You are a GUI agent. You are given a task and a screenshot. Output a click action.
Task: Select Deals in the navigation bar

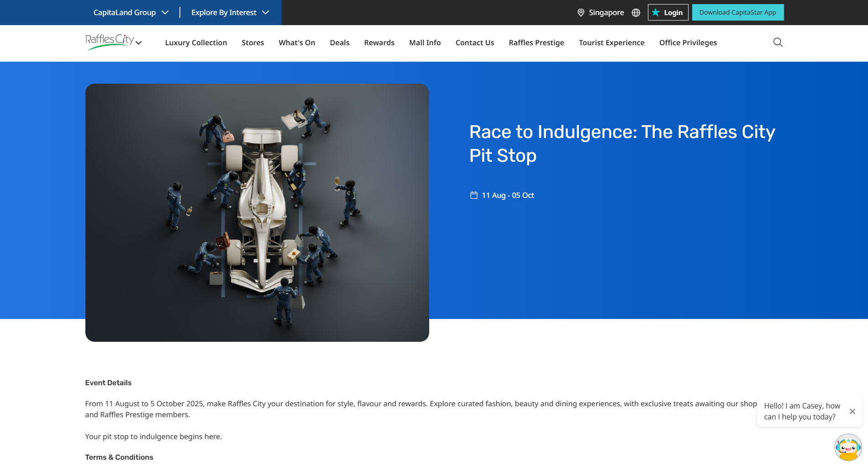point(340,42)
